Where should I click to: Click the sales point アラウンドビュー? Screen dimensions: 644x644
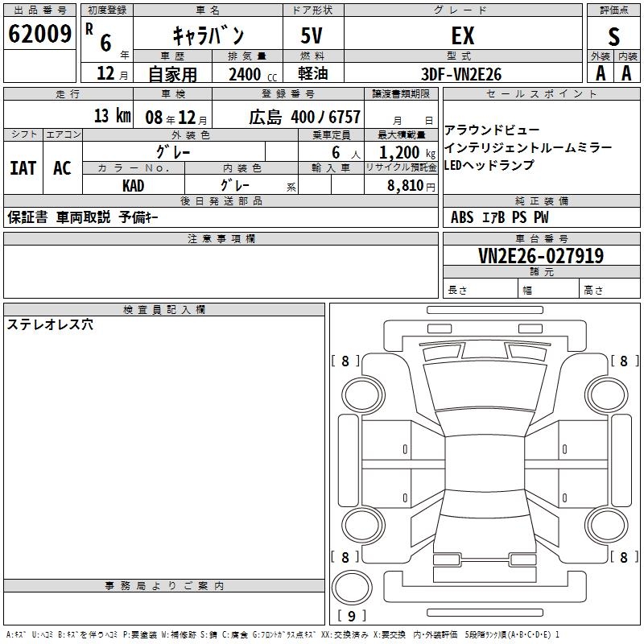[492, 130]
